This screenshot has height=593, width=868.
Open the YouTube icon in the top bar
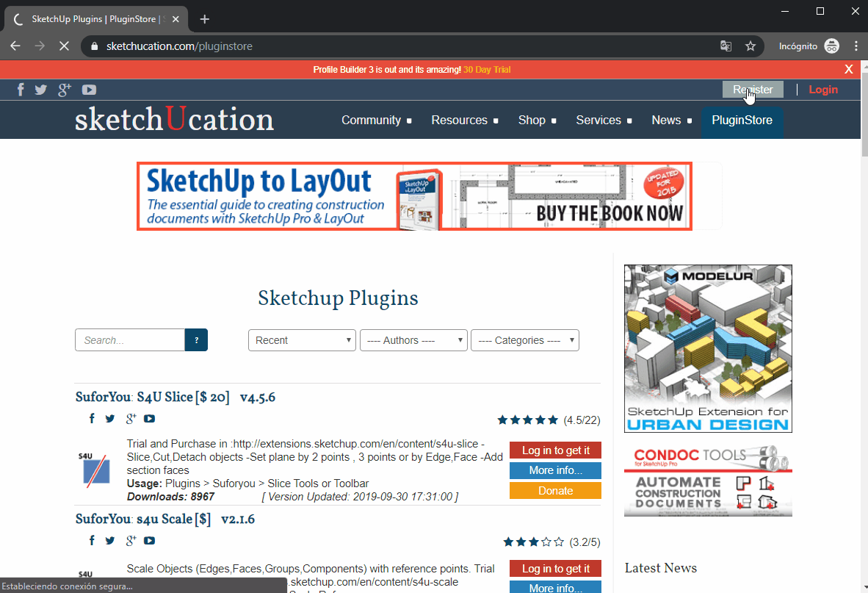89,90
